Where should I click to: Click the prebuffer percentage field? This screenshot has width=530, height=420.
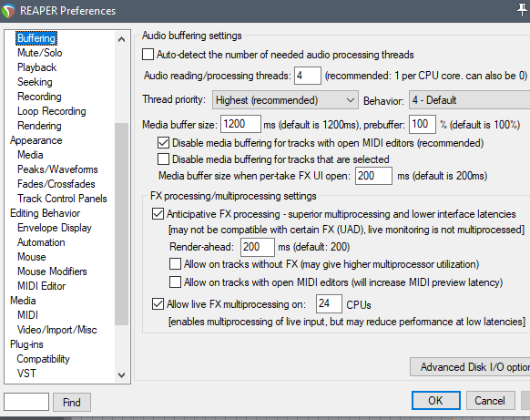423,124
